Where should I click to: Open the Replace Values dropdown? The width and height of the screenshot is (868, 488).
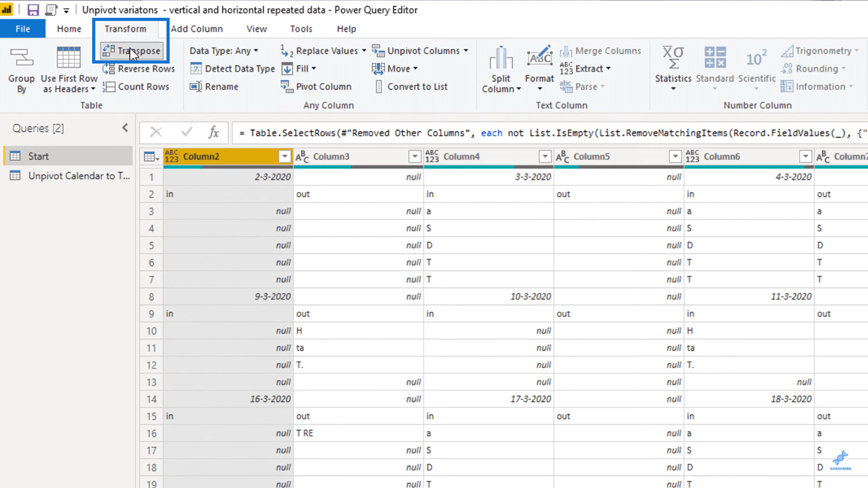coord(323,51)
